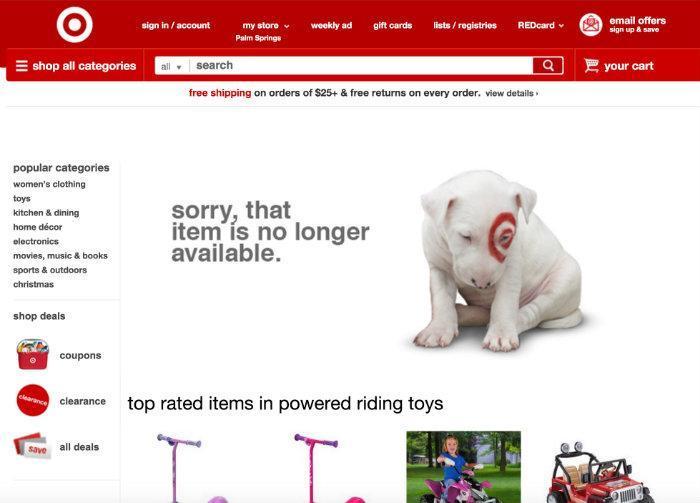Screen dimensions: 700x503
Task: Click the magnifying glass search button
Action: [x=548, y=66]
